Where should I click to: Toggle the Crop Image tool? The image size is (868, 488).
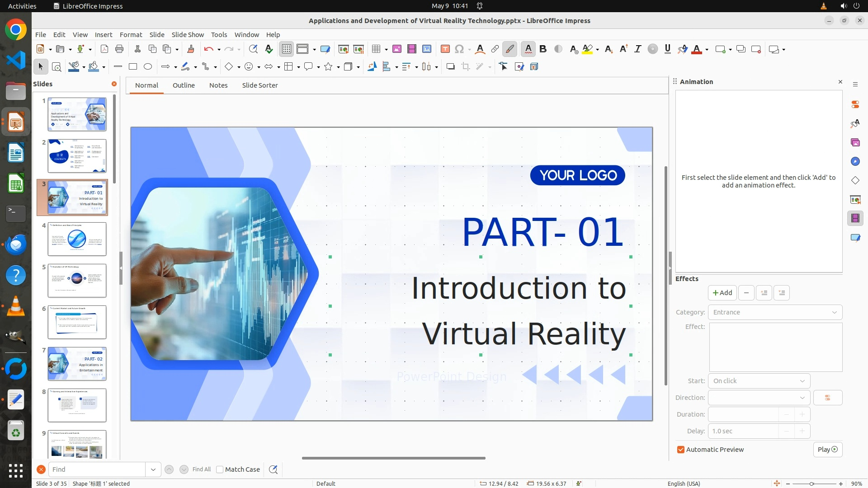465,67
